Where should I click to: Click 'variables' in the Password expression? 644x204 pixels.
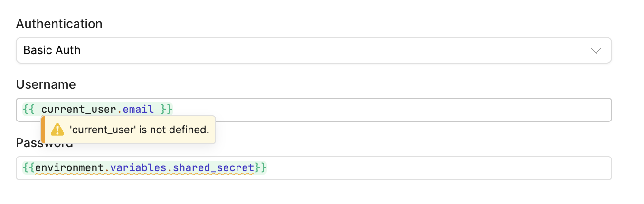138,168
